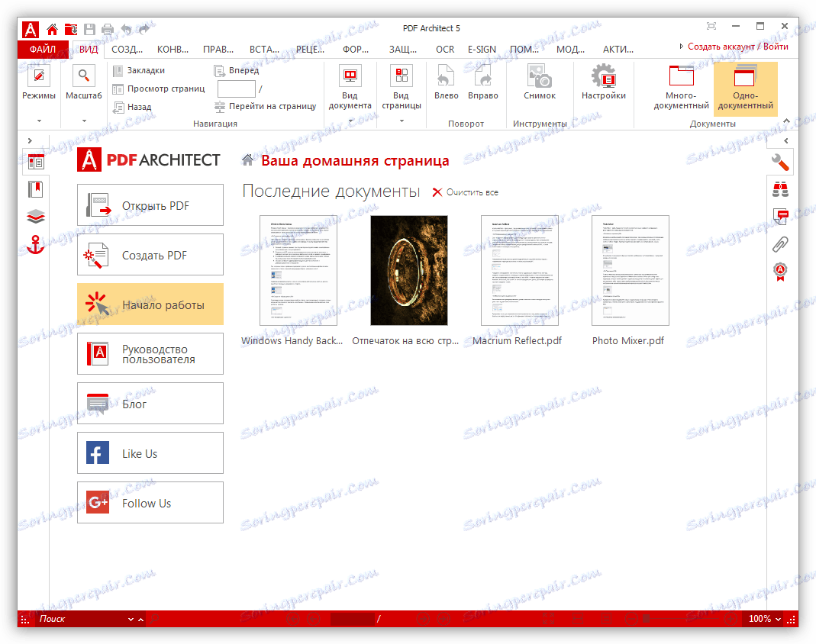The width and height of the screenshot is (816, 644).
Task: Open the paperclip attachments panel
Action: (x=780, y=244)
